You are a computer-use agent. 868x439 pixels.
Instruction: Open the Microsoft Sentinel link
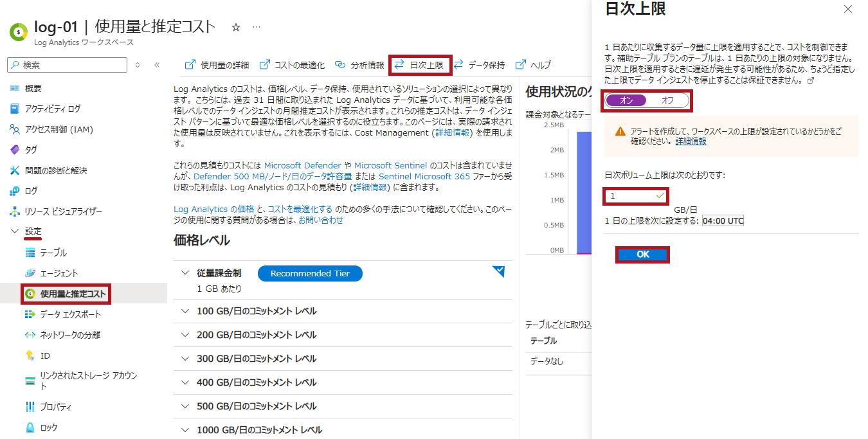390,165
